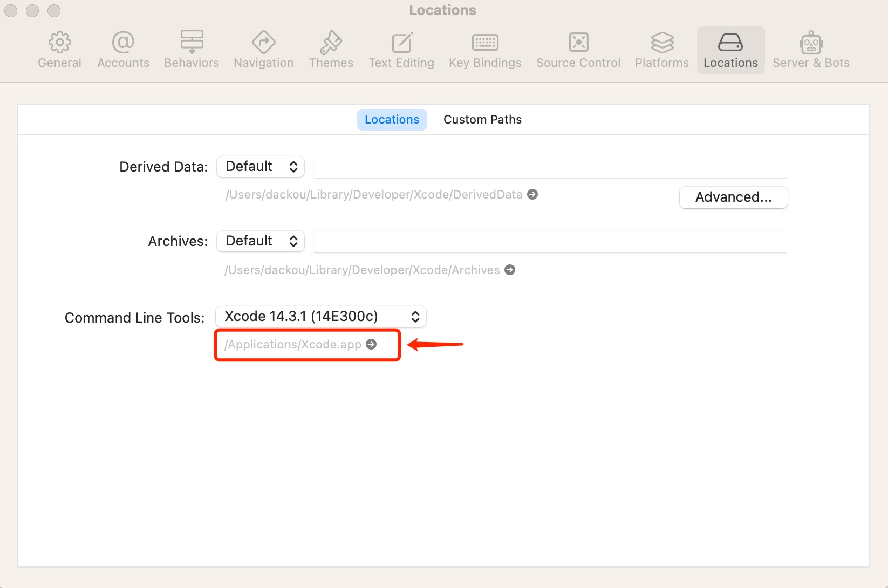Viewport: 888px width, 588px height.
Task: Click the Xcode/Archives path text
Action: point(362,270)
